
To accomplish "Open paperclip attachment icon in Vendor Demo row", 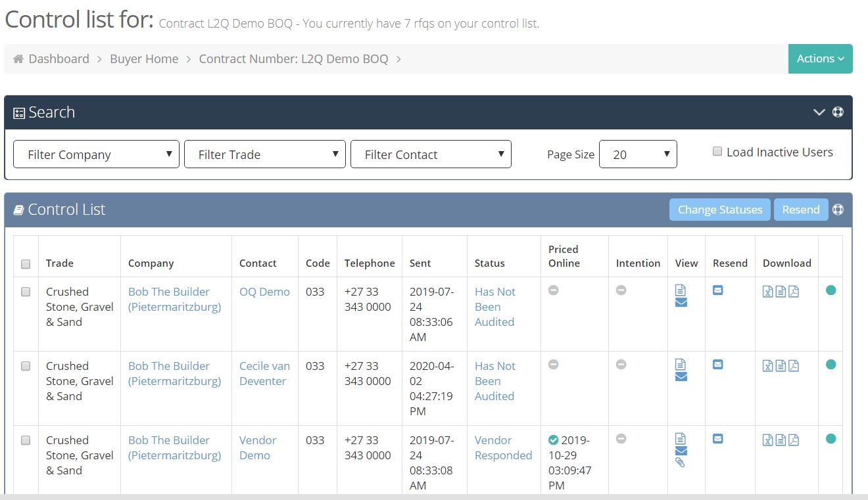I will [681, 463].
